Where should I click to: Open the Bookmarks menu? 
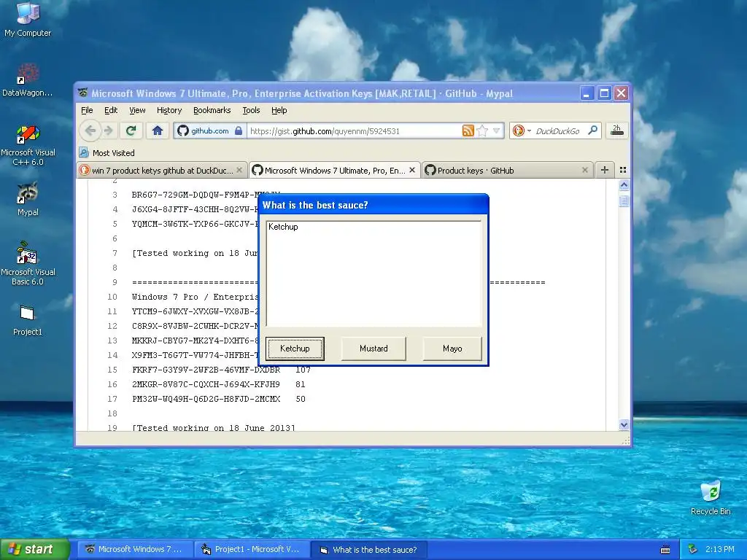coord(212,110)
